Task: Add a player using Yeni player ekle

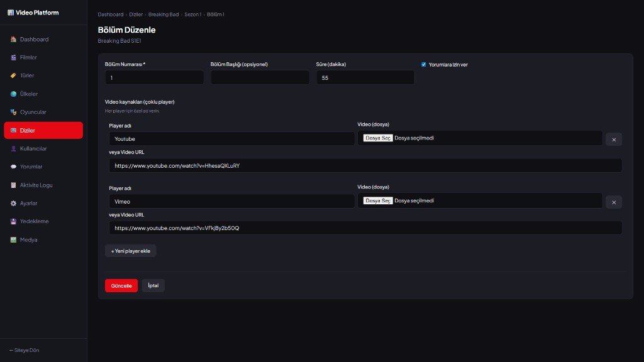Action: pos(130,250)
